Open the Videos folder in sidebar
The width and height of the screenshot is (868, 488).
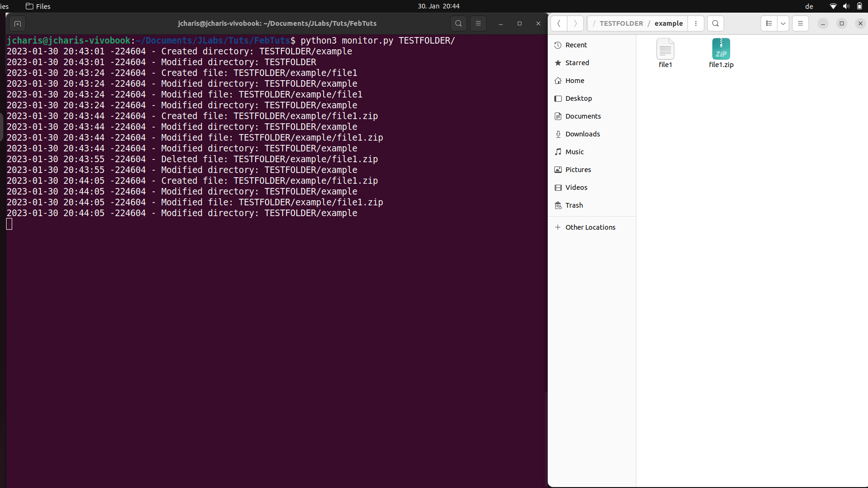[577, 187]
